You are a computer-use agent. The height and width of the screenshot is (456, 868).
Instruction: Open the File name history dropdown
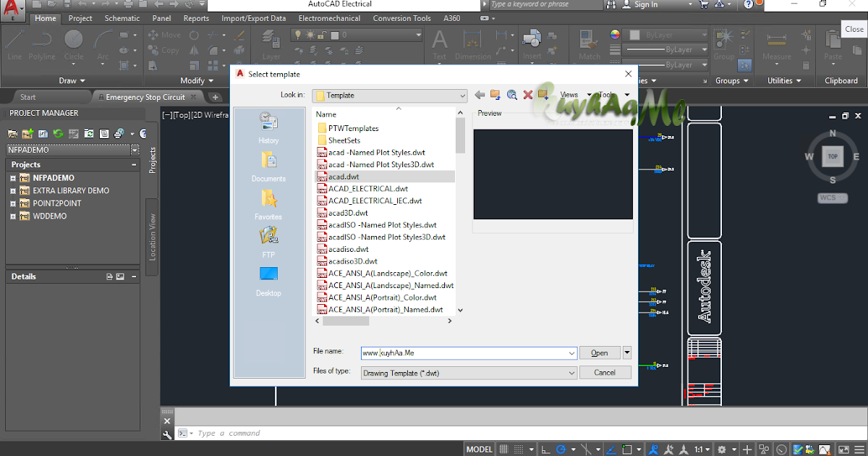point(572,353)
